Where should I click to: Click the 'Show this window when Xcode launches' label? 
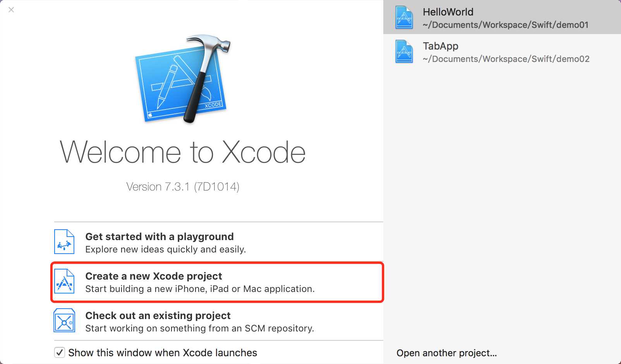coord(163,353)
